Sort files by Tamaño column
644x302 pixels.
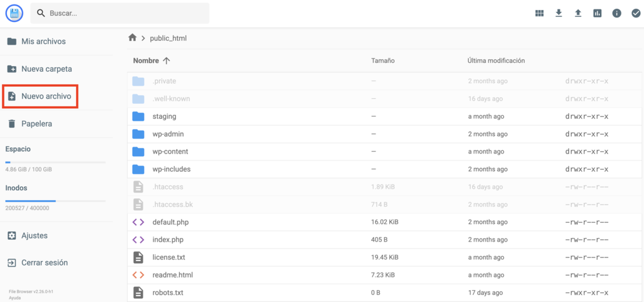click(x=382, y=61)
